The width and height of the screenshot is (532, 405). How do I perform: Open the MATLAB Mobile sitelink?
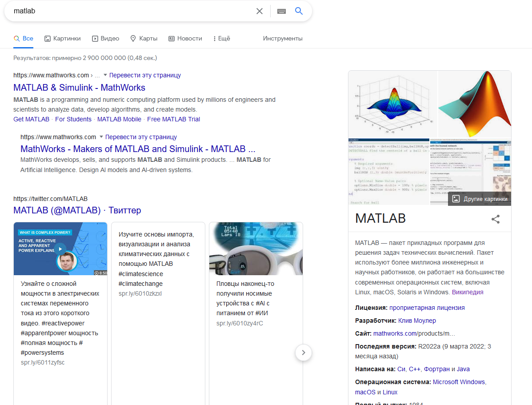click(x=119, y=120)
